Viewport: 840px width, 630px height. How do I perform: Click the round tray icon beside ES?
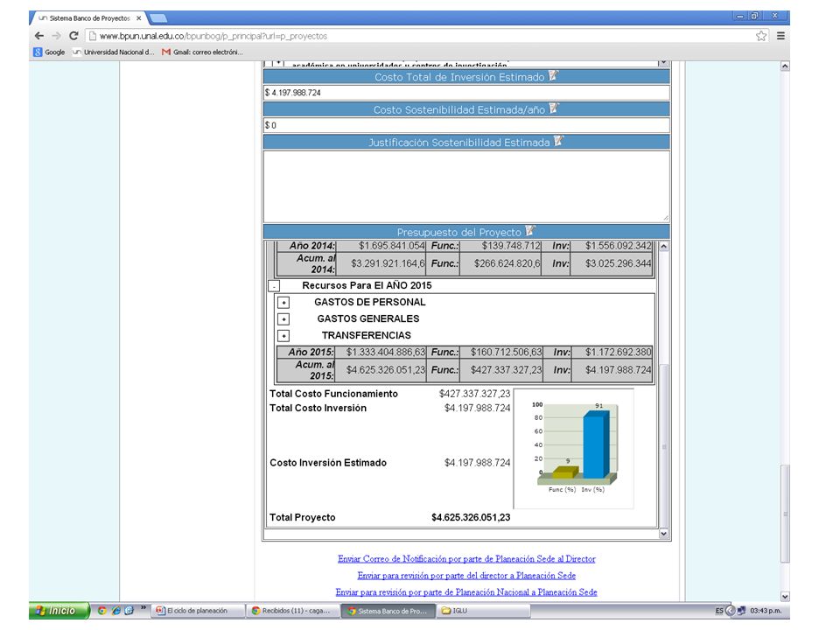coord(730,611)
